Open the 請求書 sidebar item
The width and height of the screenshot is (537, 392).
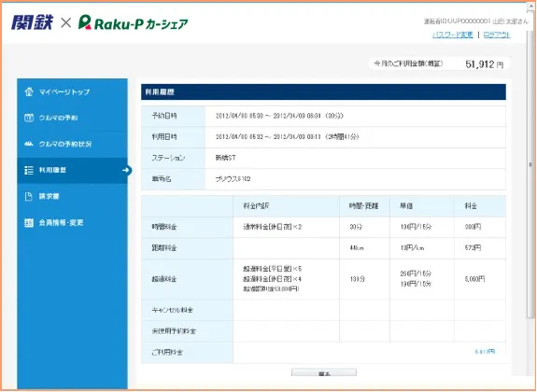click(x=72, y=196)
